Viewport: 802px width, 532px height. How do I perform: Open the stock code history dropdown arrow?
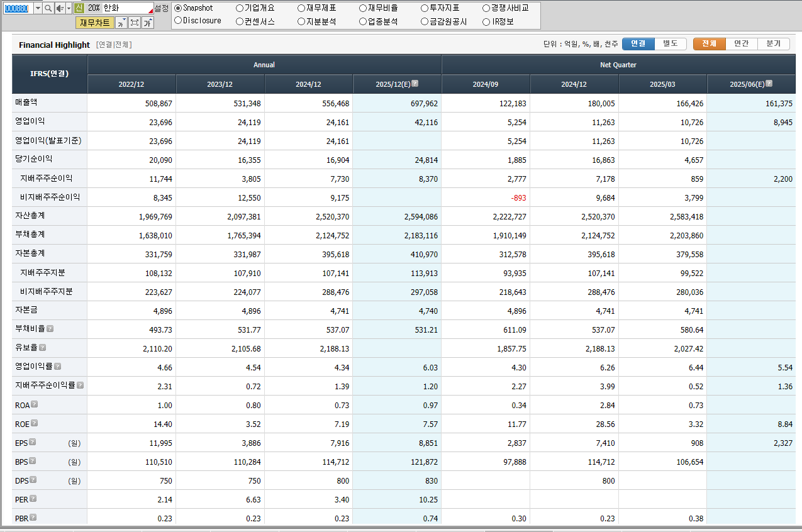click(37, 8)
